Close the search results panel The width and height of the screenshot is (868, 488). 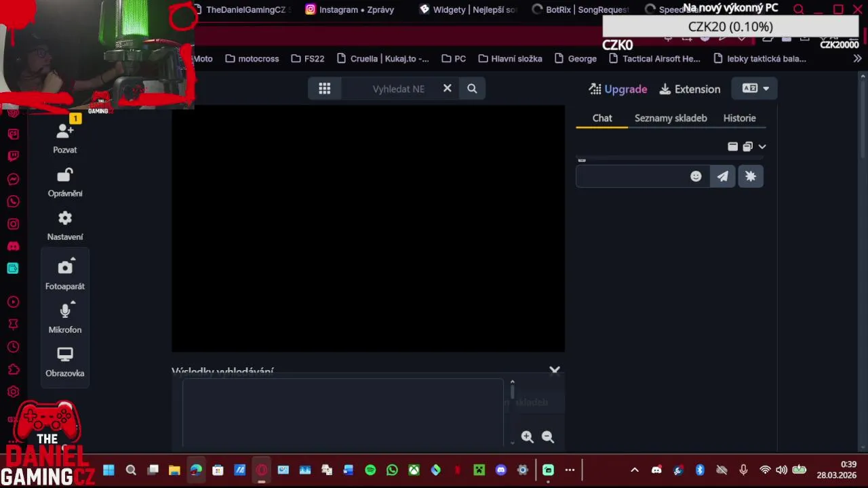point(555,371)
